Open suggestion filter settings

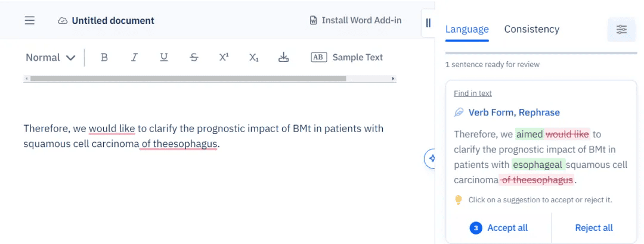pyautogui.click(x=621, y=29)
